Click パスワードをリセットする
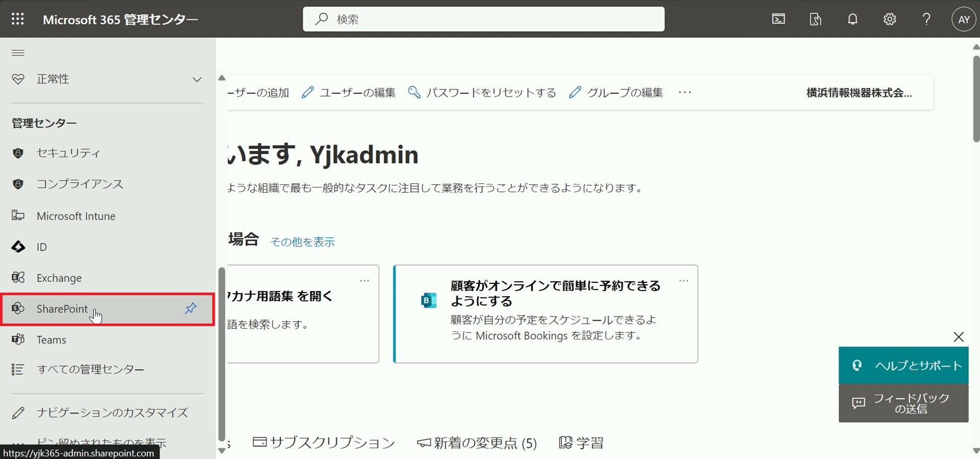This screenshot has width=980, height=459. pyautogui.click(x=482, y=92)
